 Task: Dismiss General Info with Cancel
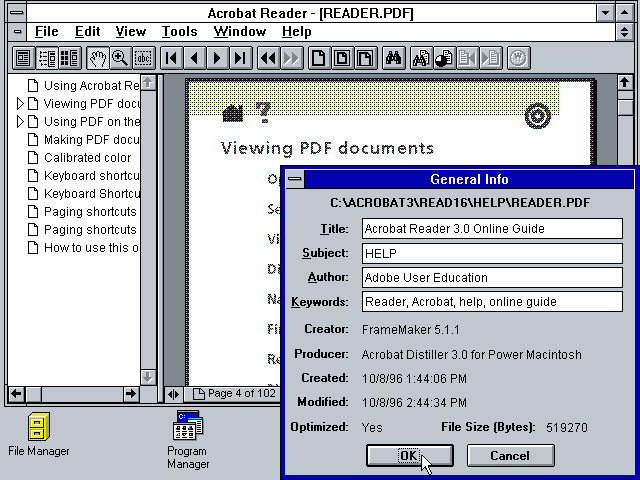coord(510,456)
